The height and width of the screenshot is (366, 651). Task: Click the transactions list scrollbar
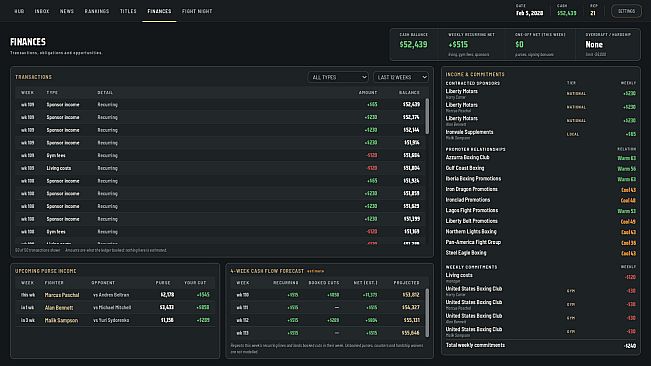[x=427, y=116]
